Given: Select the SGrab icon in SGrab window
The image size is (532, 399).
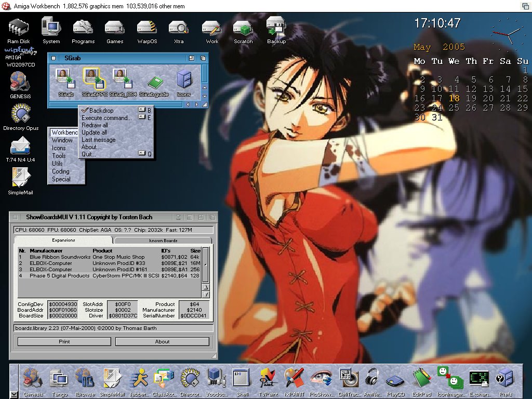Looking at the screenshot, I should (x=66, y=83).
